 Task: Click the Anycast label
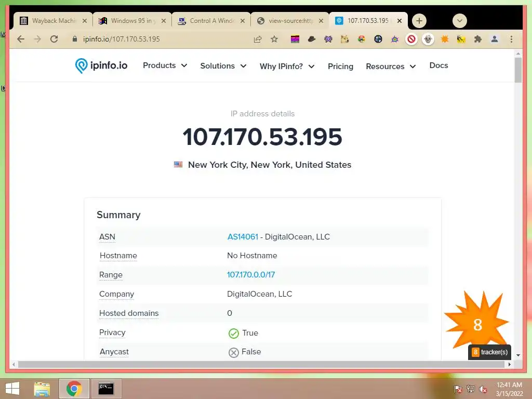coord(114,352)
